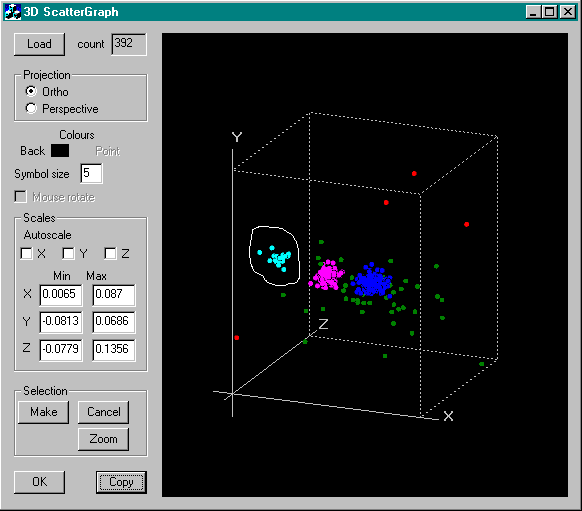Screen dimensions: 582x511
Task: Select the Perspective projection option
Action: pos(31,108)
